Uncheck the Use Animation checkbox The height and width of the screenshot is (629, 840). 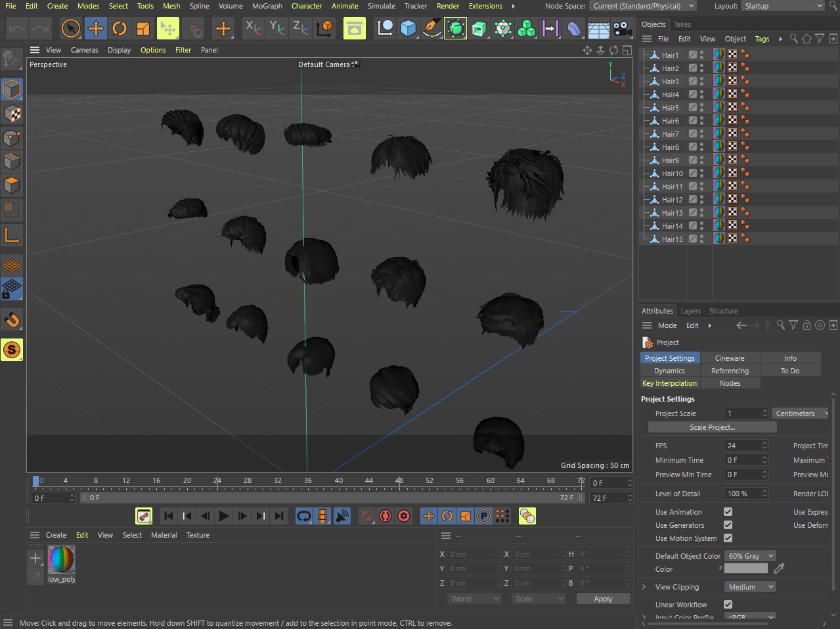728,512
